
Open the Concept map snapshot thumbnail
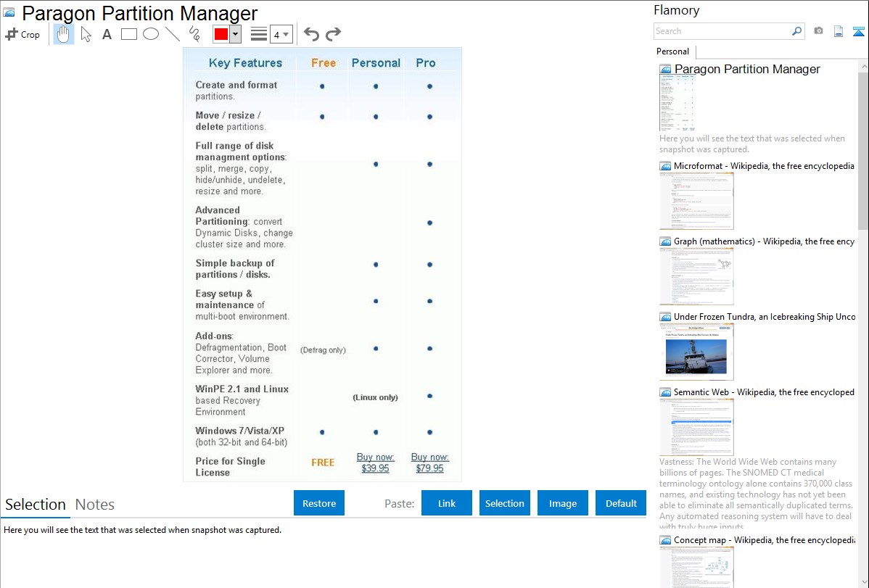[x=696, y=568]
